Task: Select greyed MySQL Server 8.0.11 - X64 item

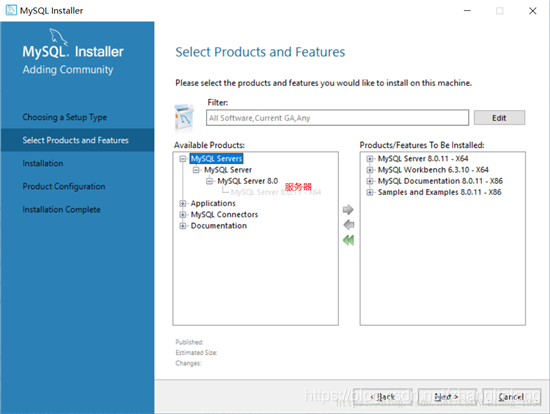Action: click(x=276, y=192)
